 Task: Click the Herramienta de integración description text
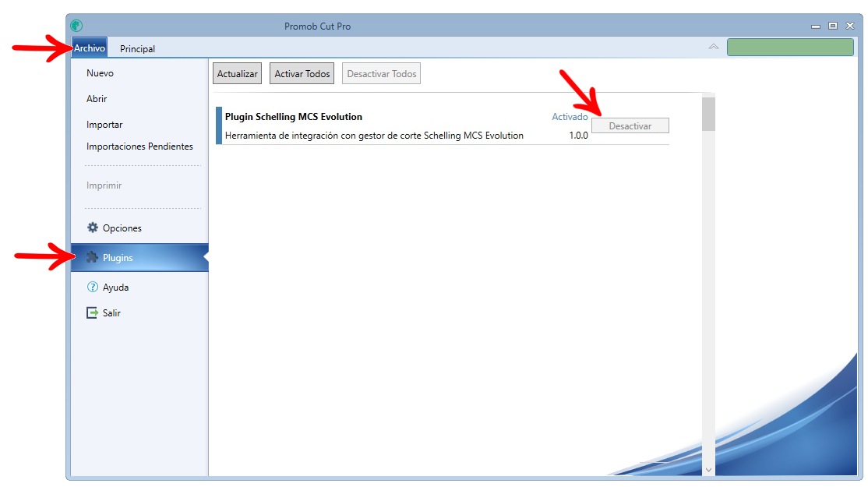pos(374,136)
